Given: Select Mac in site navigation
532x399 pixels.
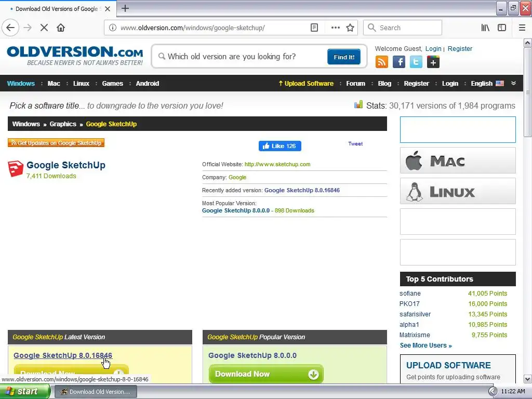Looking at the screenshot, I should 54,84.
